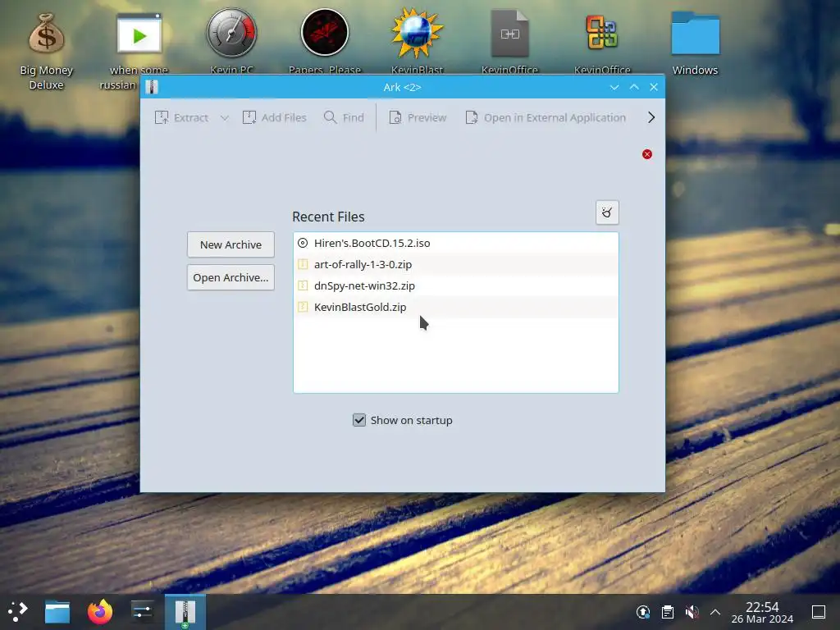Screen dimensions: 840x630
Task: Minimize the Ark window
Action: pyautogui.click(x=614, y=87)
